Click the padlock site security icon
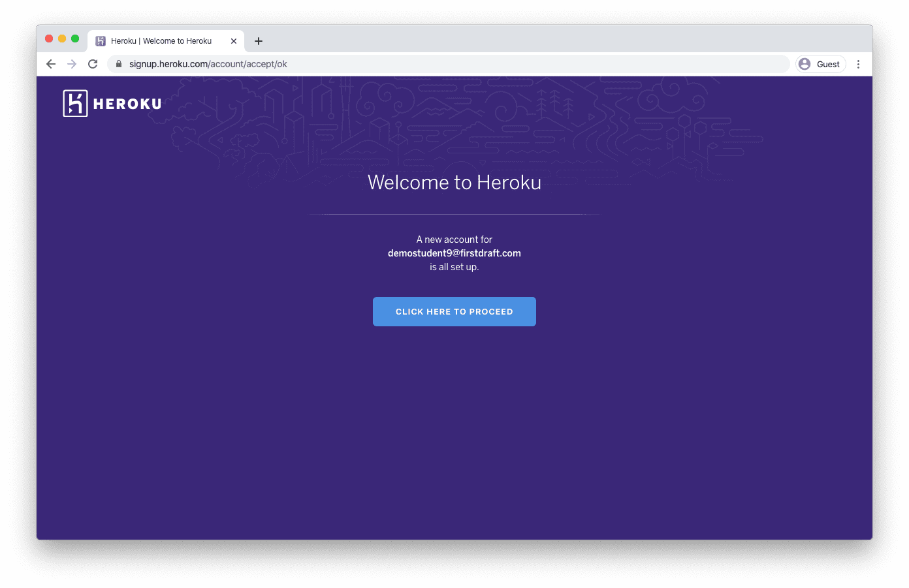This screenshot has height=588, width=909. coord(119,64)
